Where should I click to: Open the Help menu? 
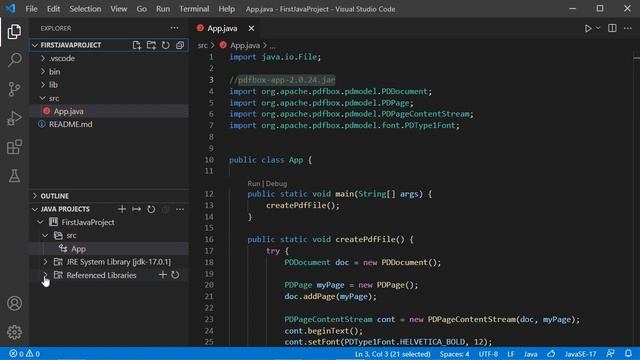(227, 9)
